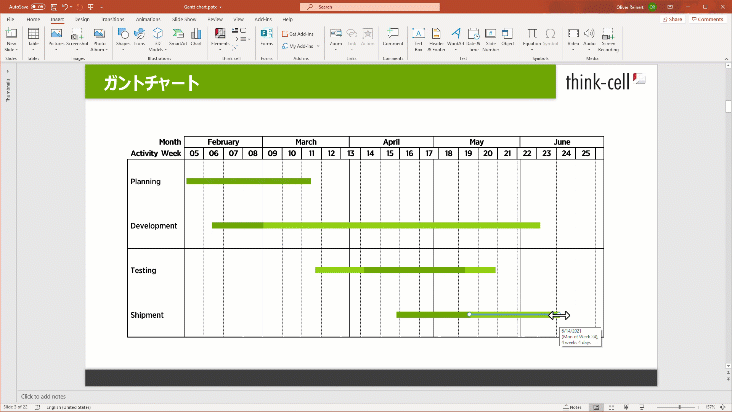Insert Audio media

[589, 39]
